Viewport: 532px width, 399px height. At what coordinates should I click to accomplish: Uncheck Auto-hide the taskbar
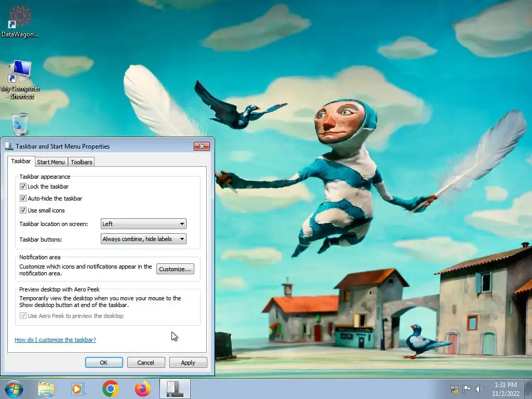(23, 198)
